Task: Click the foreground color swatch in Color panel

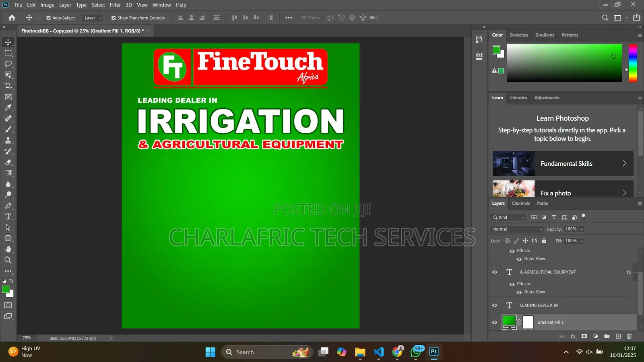Action: click(496, 50)
